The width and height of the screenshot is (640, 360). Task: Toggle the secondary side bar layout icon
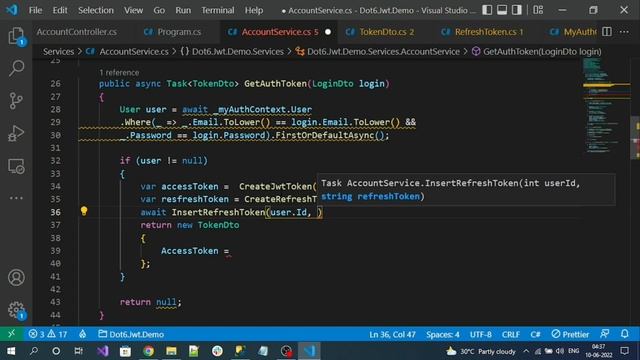517,10
